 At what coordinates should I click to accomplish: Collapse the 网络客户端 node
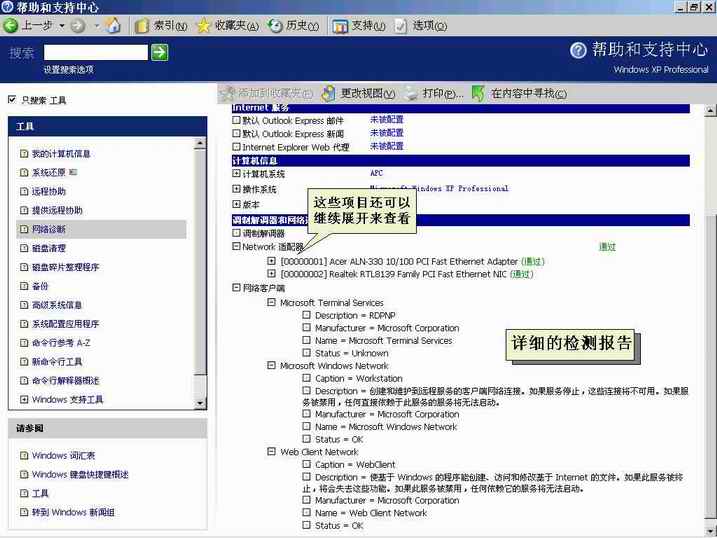[x=236, y=288]
